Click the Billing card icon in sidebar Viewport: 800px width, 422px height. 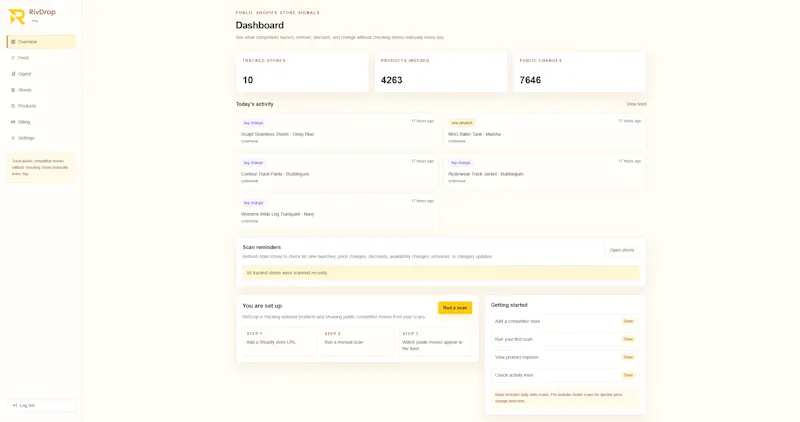pos(13,122)
